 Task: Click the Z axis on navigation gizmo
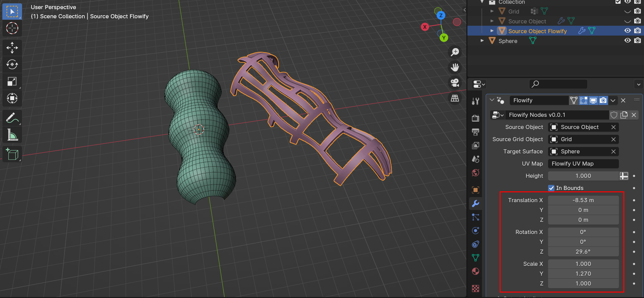(441, 15)
